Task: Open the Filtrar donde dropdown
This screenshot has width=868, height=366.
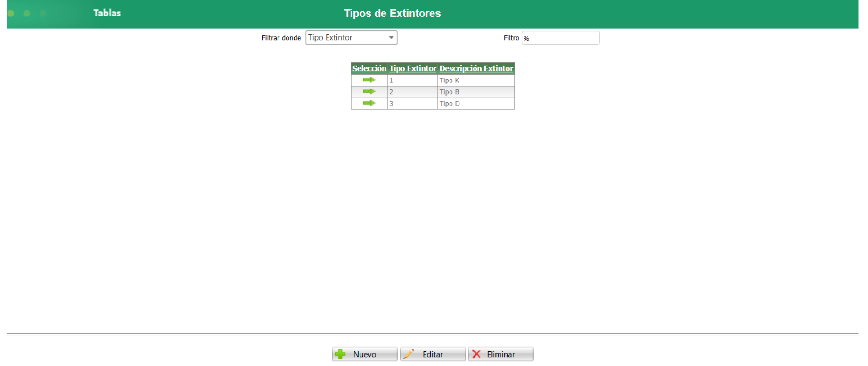Action: point(352,38)
